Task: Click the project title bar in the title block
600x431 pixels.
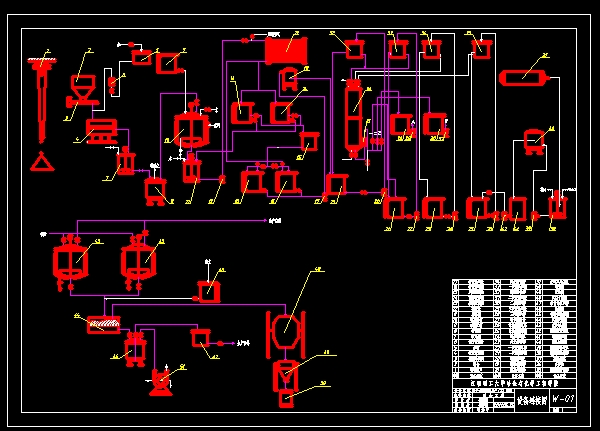Action: click(514, 384)
